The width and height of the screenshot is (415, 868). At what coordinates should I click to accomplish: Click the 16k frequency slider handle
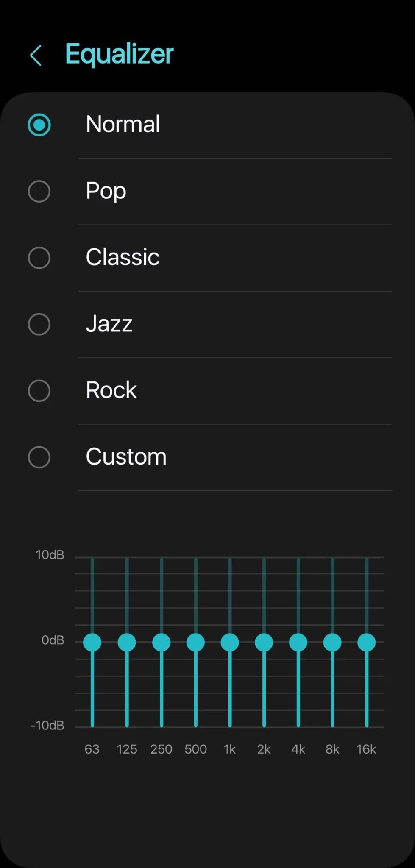click(366, 642)
